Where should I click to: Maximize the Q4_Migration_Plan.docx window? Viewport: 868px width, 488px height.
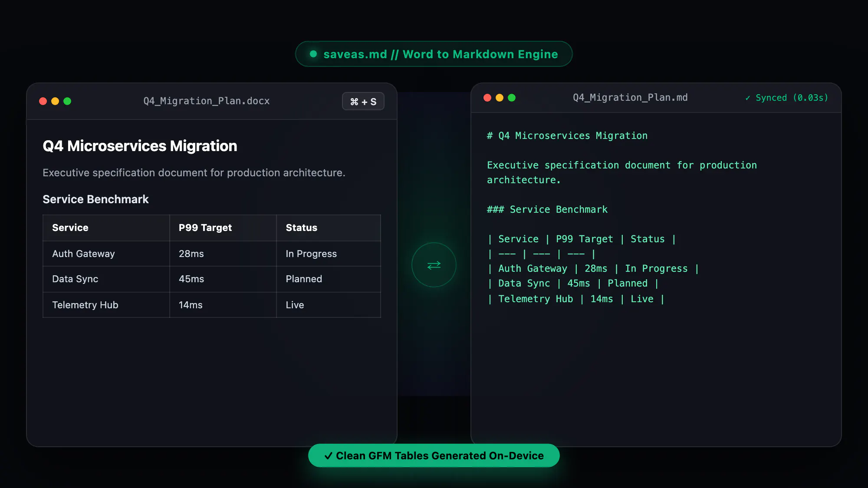pos(67,101)
